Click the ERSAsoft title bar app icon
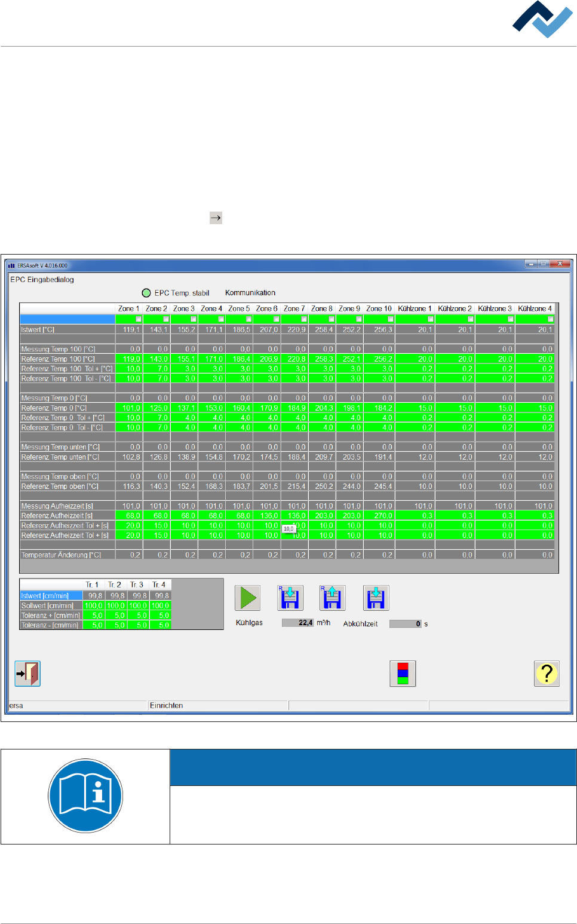577x924 pixels. tap(11, 265)
